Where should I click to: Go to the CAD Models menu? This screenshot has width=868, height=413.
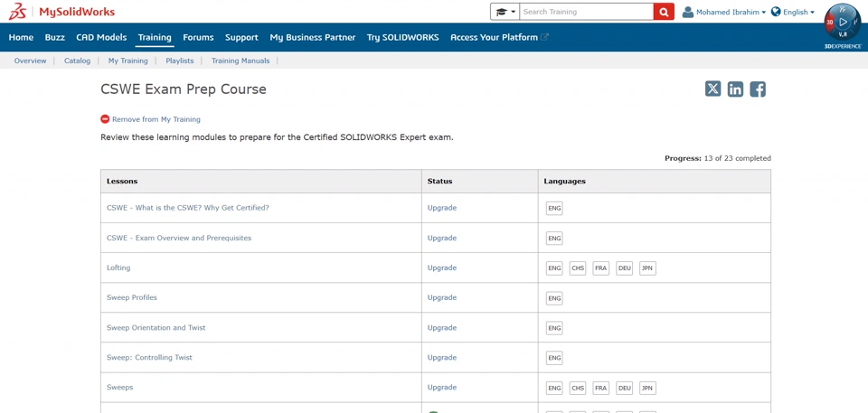pos(101,37)
